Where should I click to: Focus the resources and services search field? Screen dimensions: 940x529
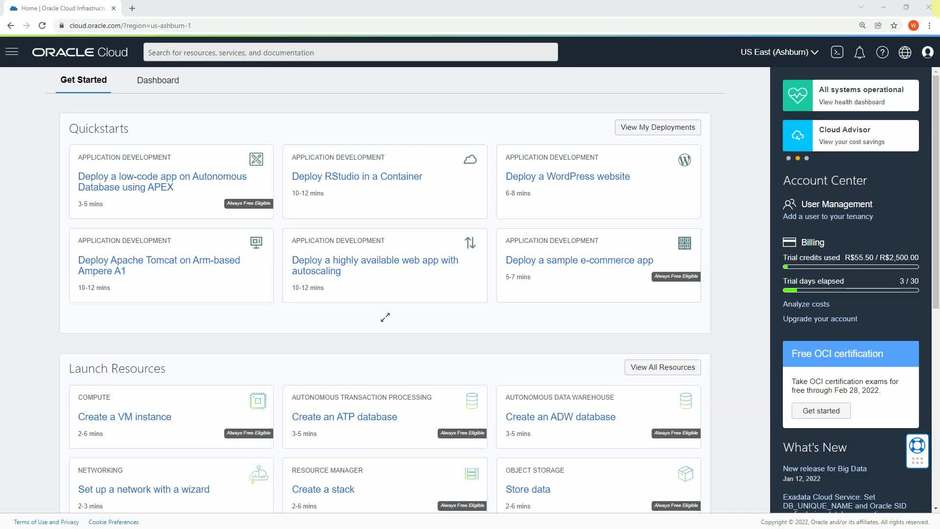350,52
